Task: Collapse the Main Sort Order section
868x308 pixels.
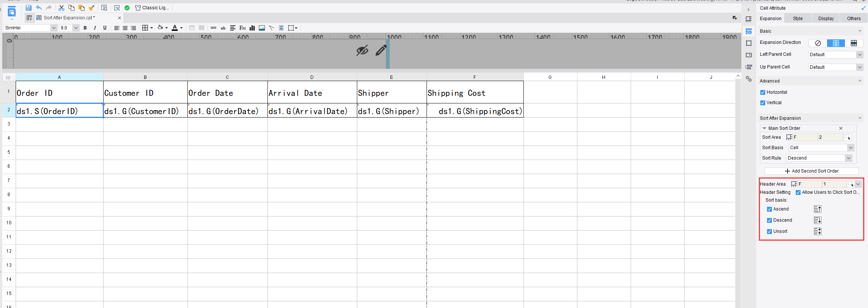Action: tap(764, 128)
